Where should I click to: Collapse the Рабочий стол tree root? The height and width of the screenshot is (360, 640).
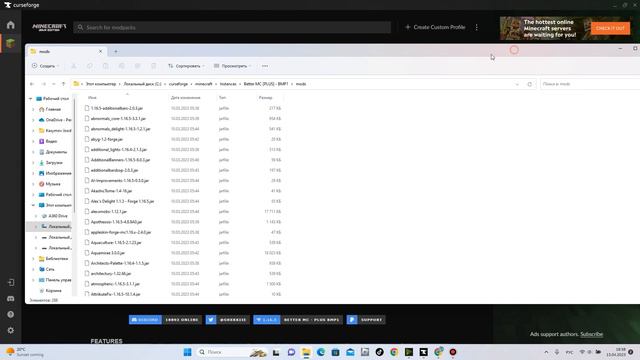[x=31, y=99]
